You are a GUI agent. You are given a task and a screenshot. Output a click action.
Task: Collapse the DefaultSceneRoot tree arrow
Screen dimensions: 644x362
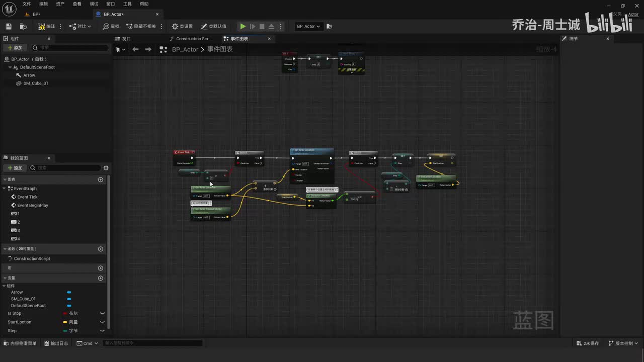pos(10,67)
